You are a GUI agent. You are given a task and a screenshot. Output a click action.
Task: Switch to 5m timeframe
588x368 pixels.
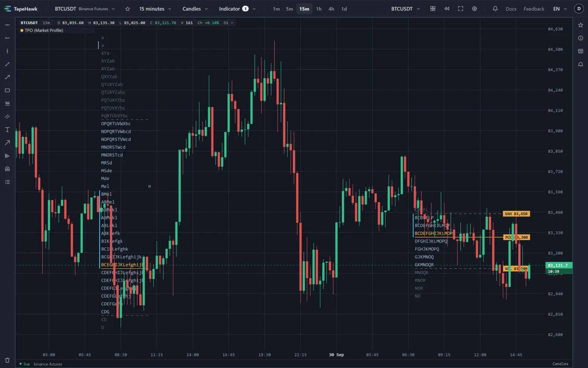pos(289,9)
